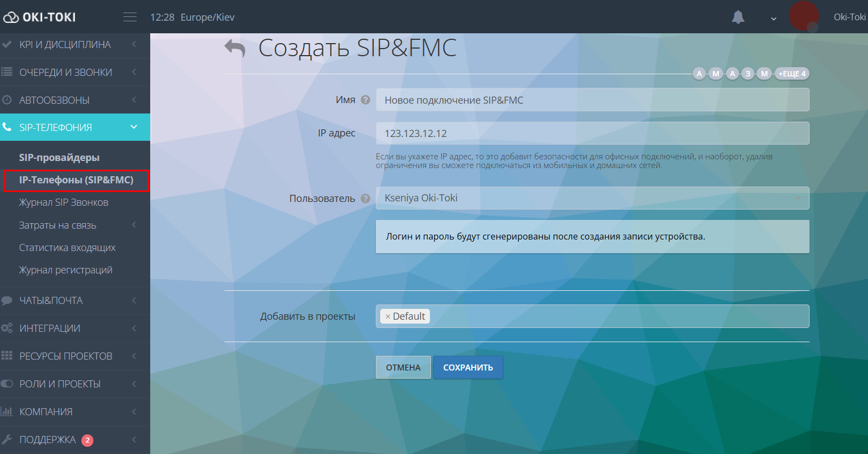Click the Компания bar chart icon
868x454 pixels.
tap(7, 411)
